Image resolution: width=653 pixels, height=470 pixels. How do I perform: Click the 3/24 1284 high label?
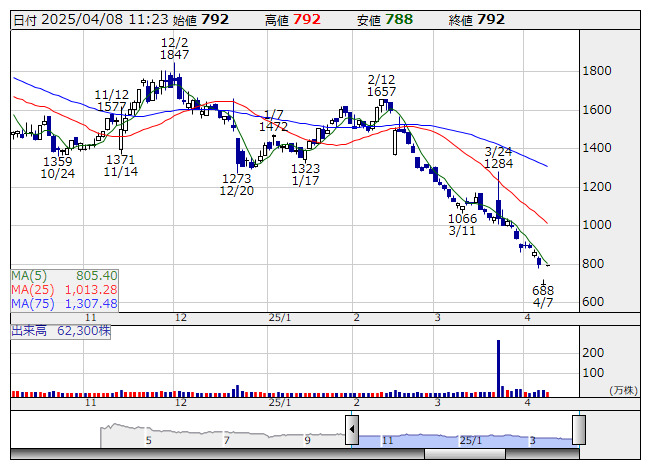click(498, 157)
